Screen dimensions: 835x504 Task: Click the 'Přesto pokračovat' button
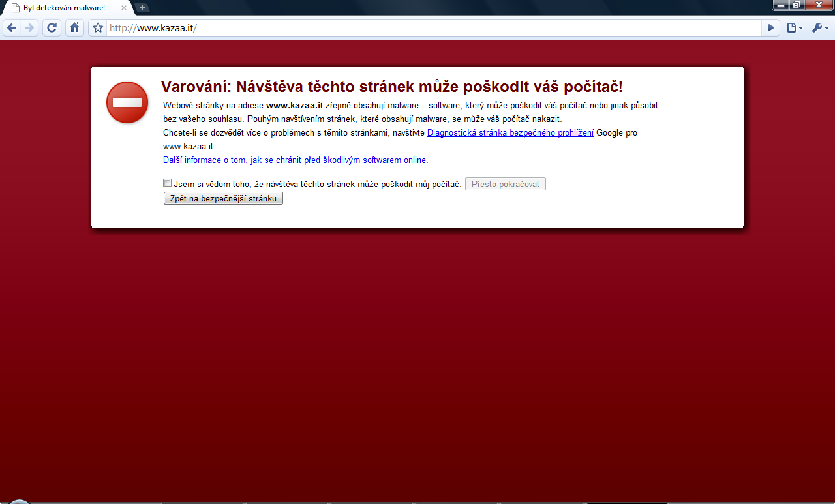point(506,184)
